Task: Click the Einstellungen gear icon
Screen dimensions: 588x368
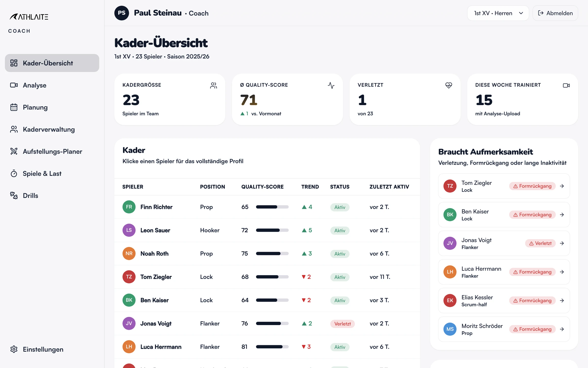Action: click(14, 349)
